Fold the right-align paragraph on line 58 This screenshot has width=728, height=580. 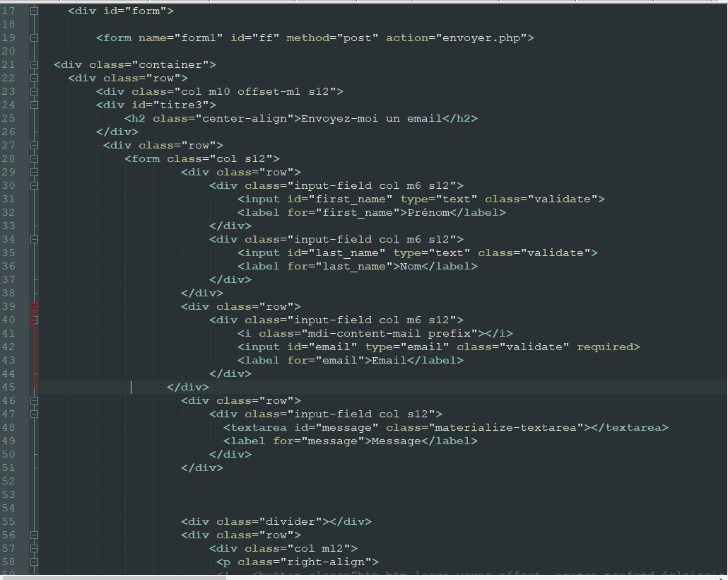[35, 562]
